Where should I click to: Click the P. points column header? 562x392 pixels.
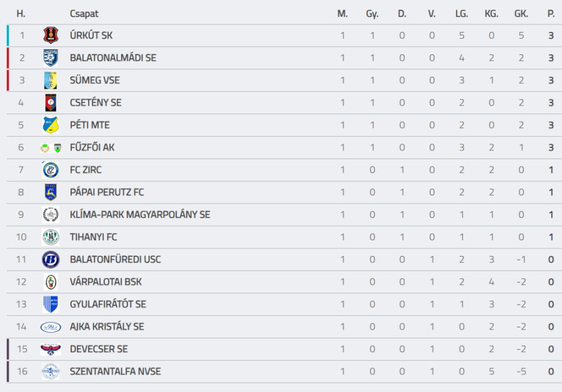pos(551,14)
